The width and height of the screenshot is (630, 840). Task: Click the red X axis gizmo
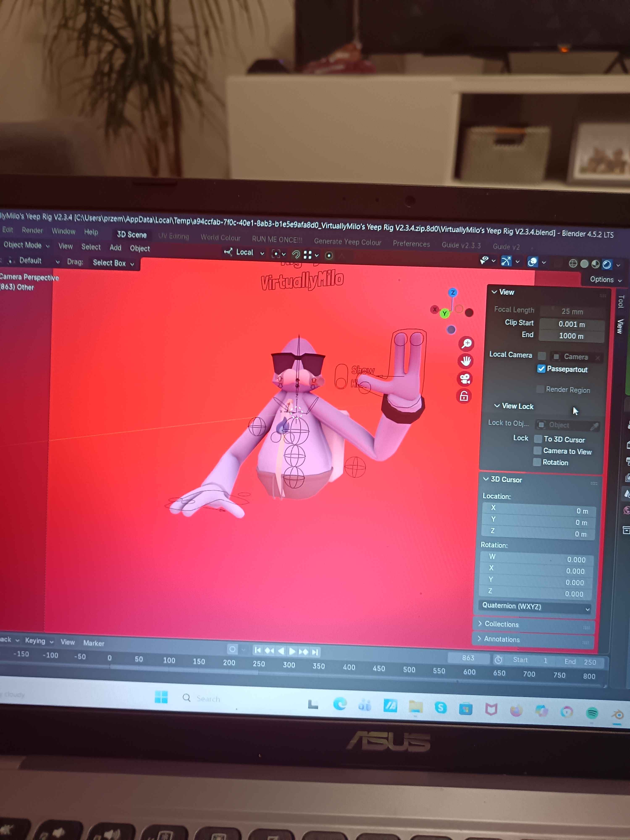click(x=434, y=310)
